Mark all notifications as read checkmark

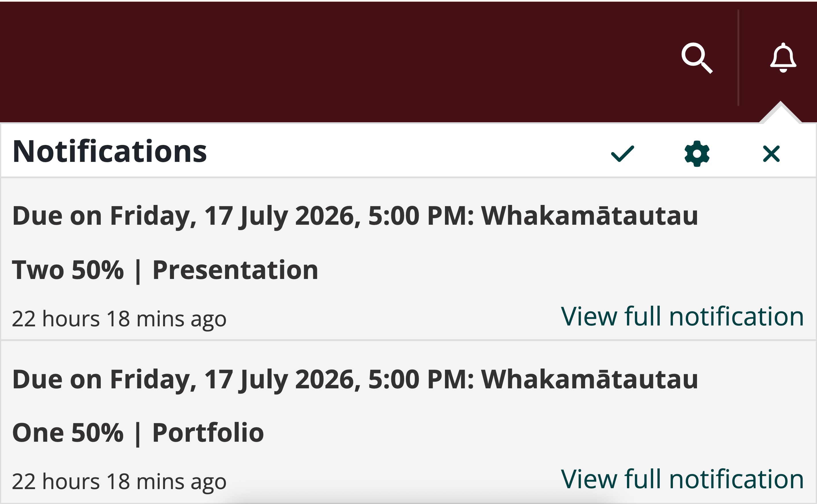pos(622,154)
